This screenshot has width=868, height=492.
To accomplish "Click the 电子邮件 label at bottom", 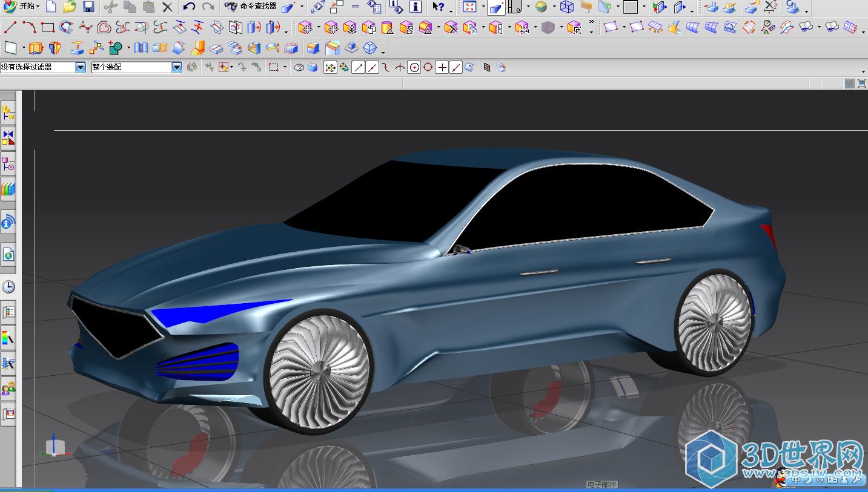I will [602, 485].
